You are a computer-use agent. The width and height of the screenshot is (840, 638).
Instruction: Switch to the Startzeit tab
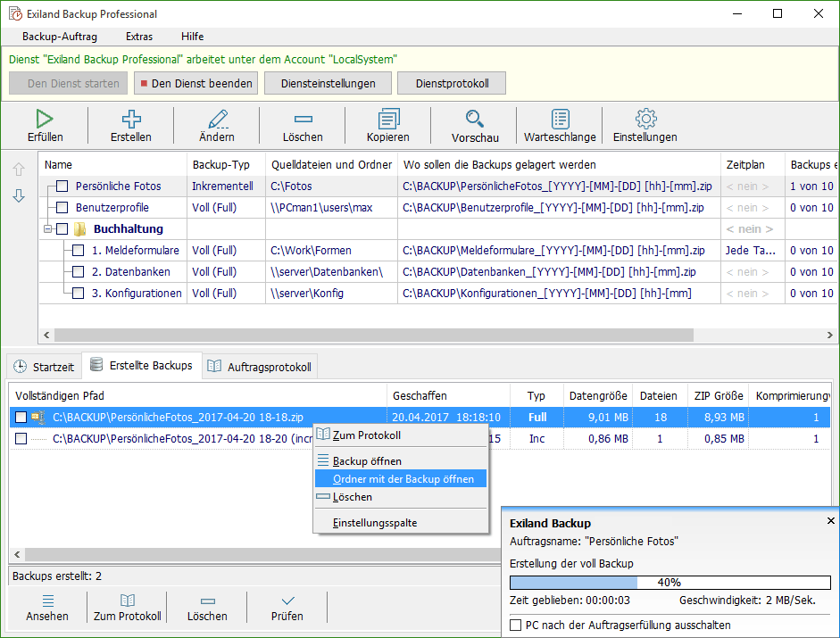coord(44,367)
